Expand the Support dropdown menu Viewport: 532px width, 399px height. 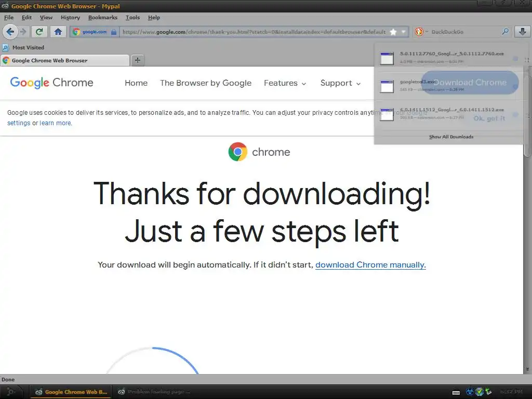340,83
